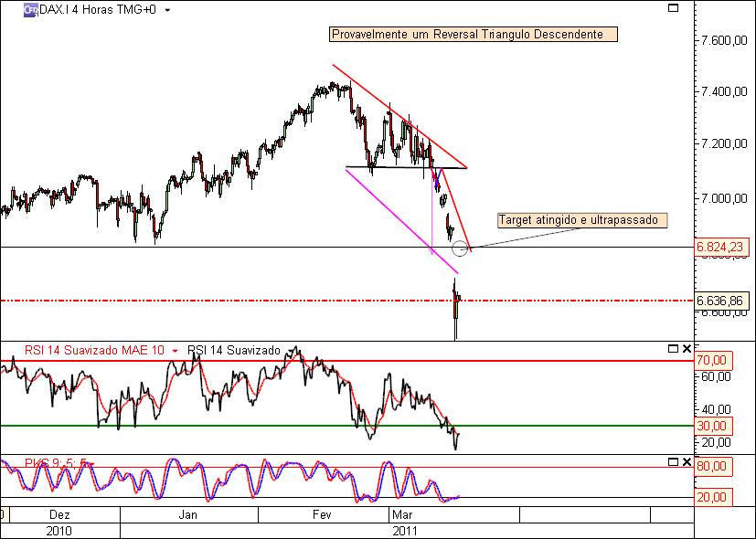This screenshot has height=539, width=756.
Task: Click the Fev month label on timeline
Action: click(322, 514)
